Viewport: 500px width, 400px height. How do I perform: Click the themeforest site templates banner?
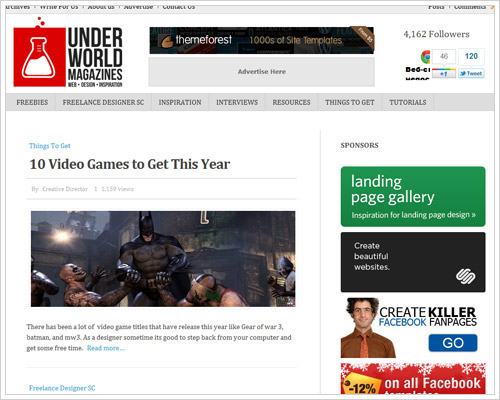pyautogui.click(x=262, y=40)
